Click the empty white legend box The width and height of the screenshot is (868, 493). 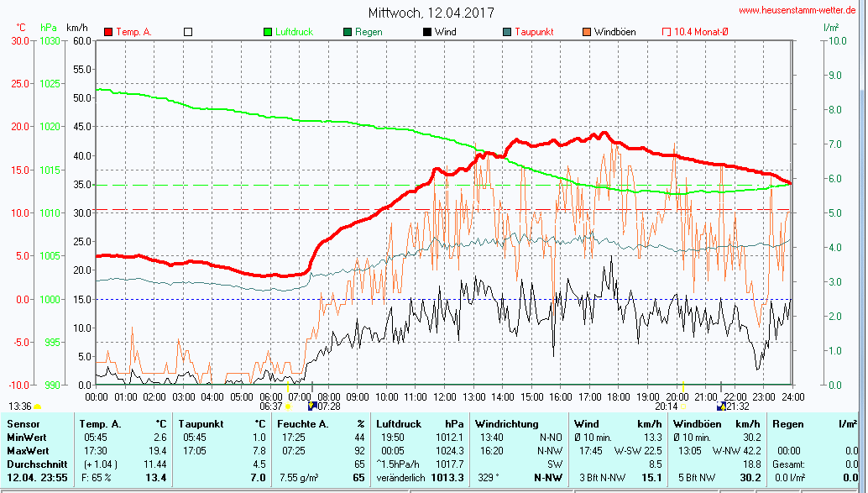click(x=188, y=32)
